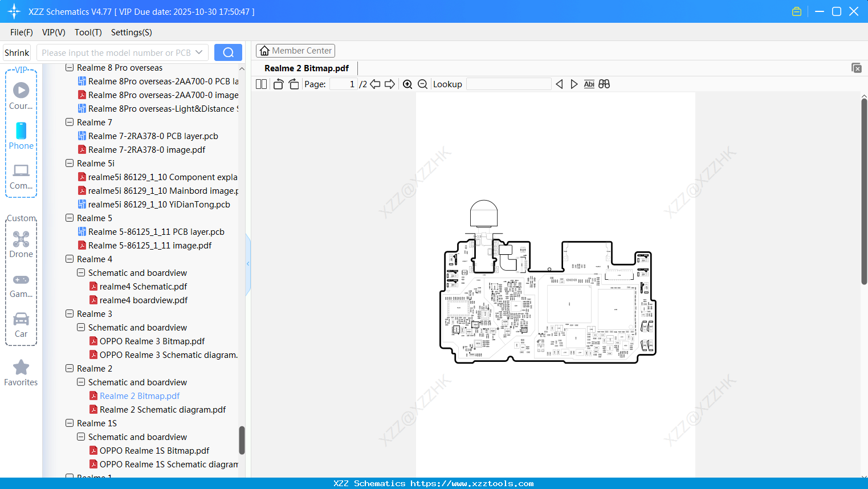This screenshot has width=868, height=489.
Task: Find previous lookup result
Action: [559, 84]
